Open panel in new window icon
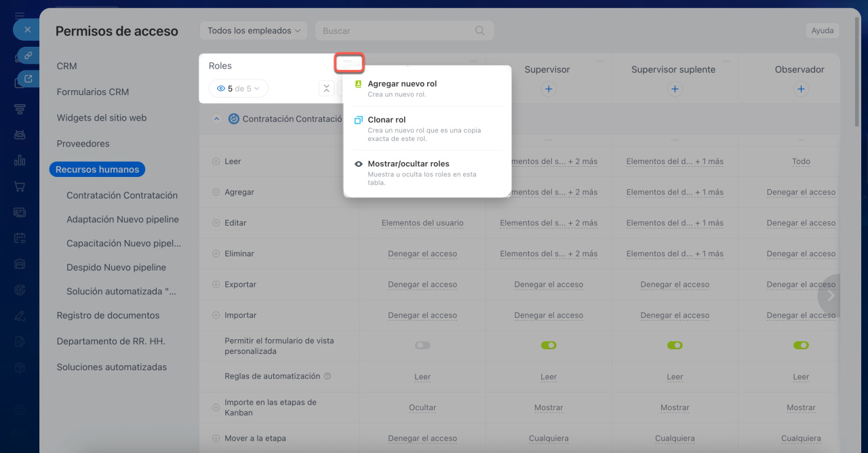 point(28,79)
